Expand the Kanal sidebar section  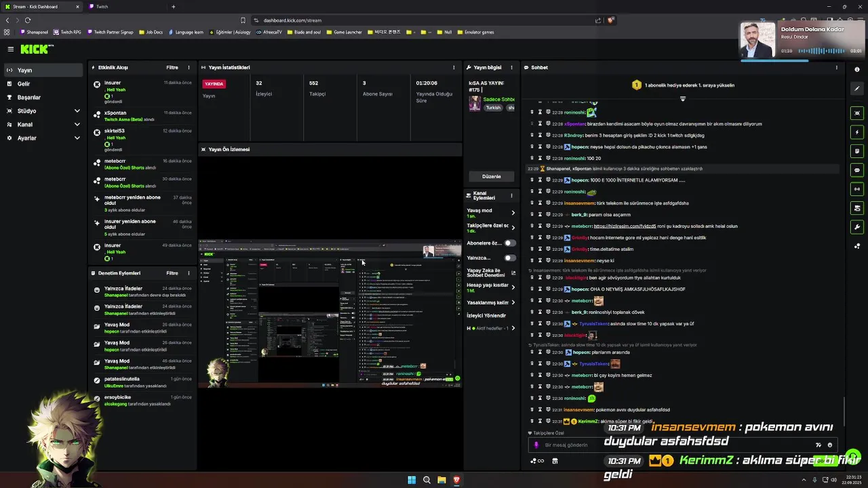click(42, 124)
